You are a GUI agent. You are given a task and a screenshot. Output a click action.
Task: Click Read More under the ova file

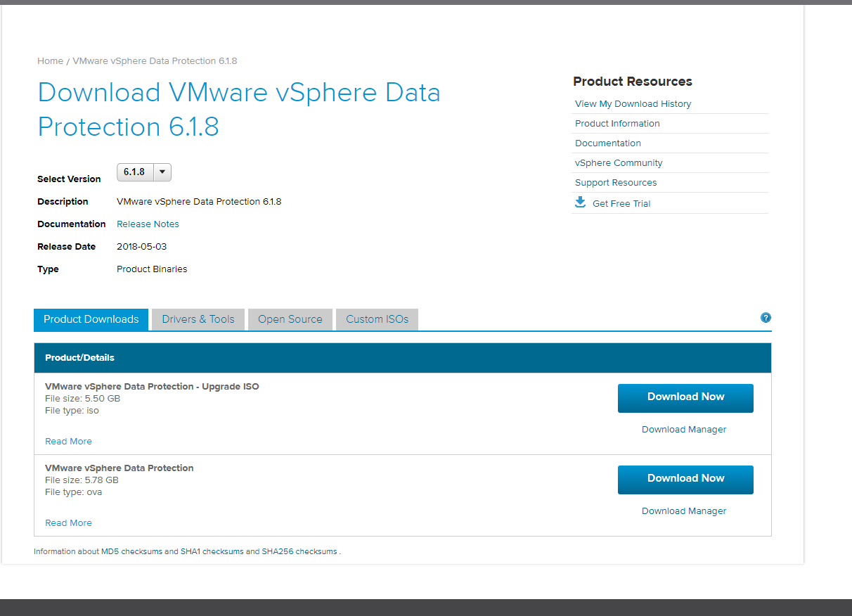click(68, 523)
